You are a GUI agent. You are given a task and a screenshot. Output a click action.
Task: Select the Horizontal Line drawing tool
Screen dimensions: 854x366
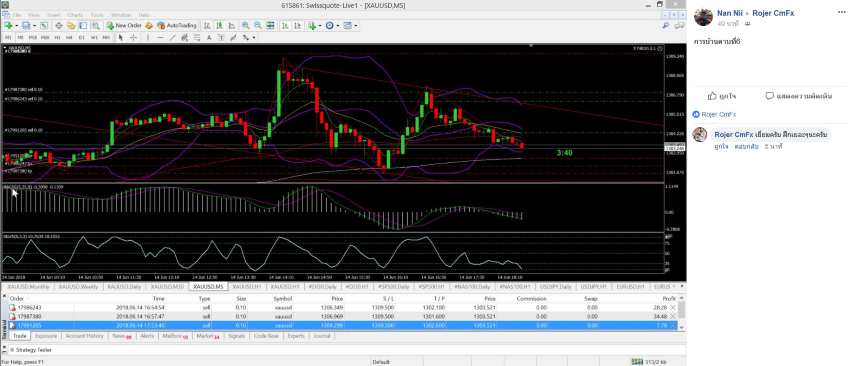[x=160, y=38]
